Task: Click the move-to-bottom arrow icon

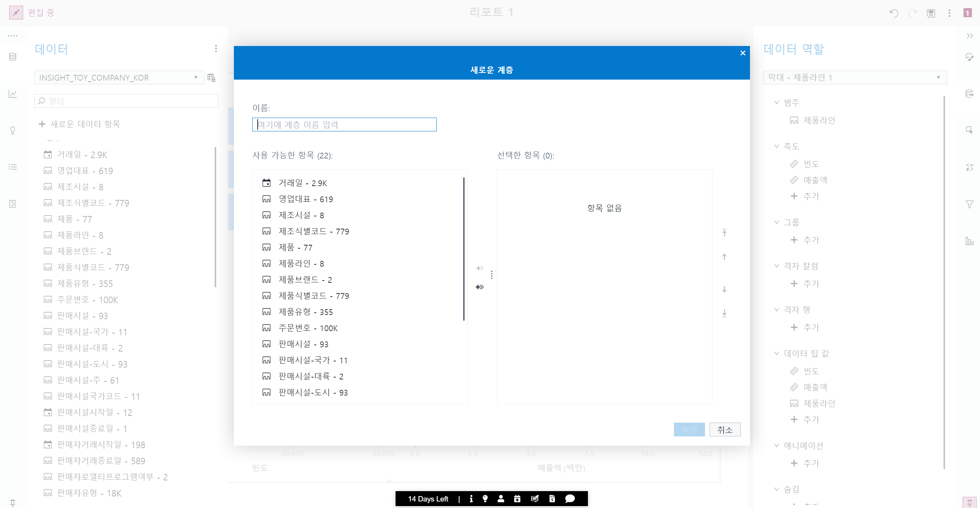Action: 724,313
